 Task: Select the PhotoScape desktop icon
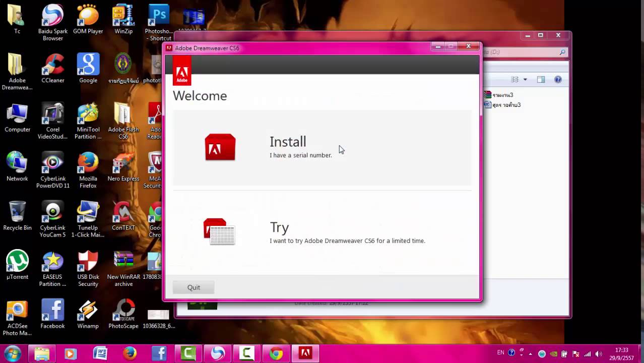click(123, 314)
